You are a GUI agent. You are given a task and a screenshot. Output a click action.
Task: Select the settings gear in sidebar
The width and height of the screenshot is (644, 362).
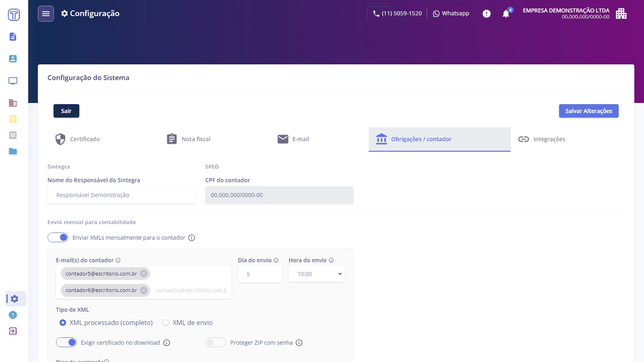[x=14, y=299]
